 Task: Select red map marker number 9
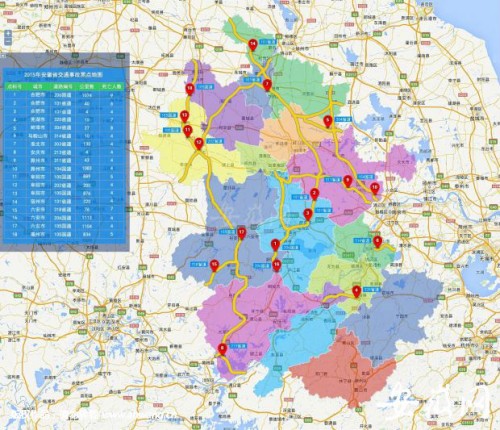tap(348, 182)
